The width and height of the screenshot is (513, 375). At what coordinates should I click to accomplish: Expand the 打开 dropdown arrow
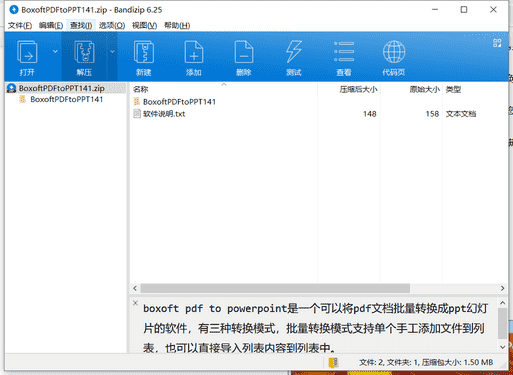click(55, 51)
